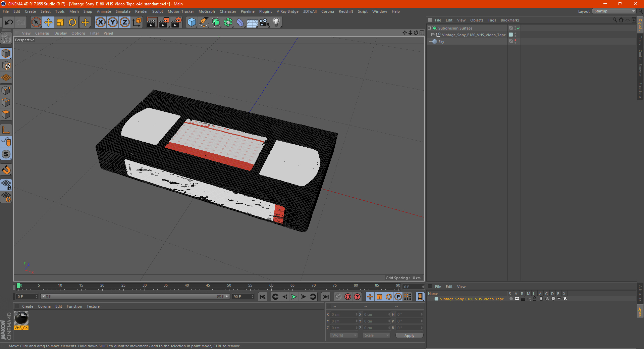
Task: Toggle layer Vintage_Sony lock icon
Action: (535, 299)
